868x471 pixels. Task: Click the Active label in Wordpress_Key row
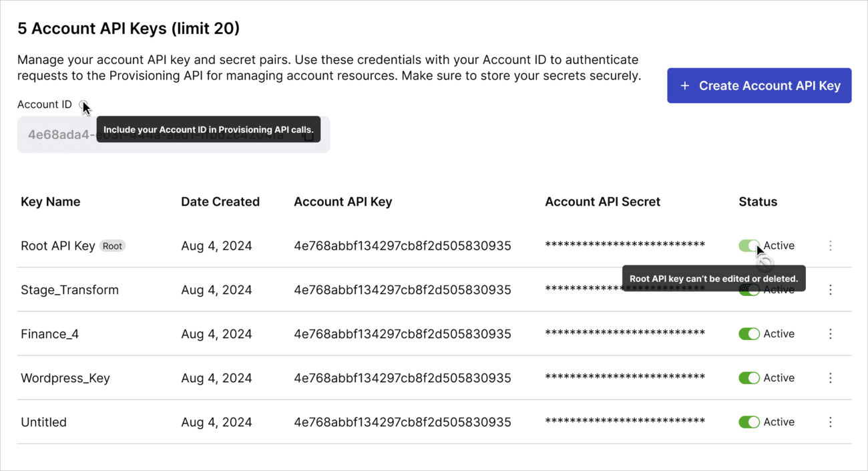tap(779, 378)
